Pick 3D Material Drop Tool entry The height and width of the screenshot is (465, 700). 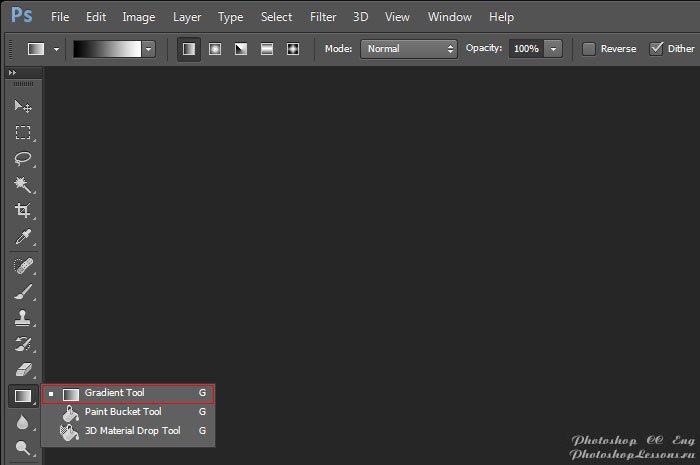click(132, 430)
